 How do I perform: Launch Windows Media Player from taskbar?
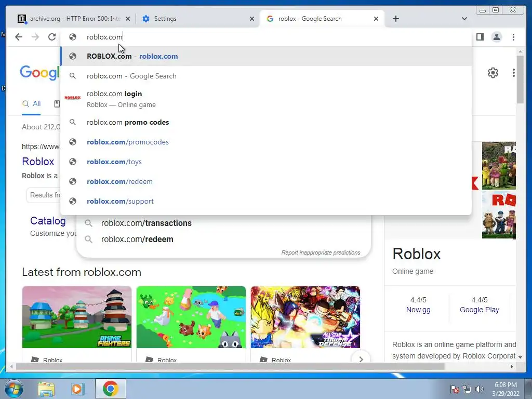click(x=77, y=389)
